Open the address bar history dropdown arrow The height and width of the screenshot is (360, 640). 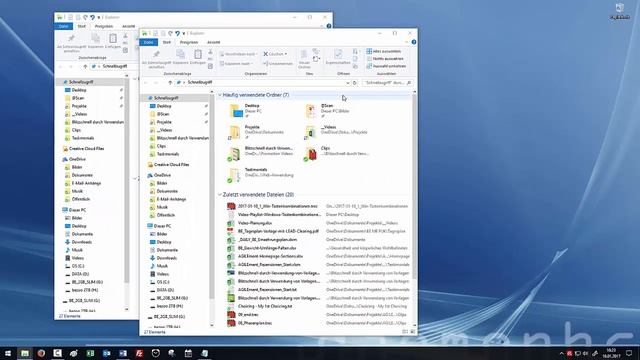point(347,82)
